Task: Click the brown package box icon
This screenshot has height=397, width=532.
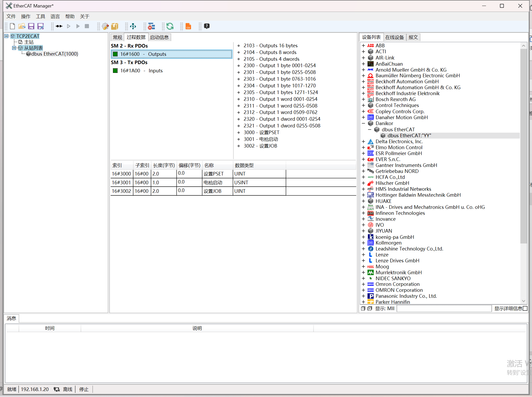Action: (x=115, y=26)
